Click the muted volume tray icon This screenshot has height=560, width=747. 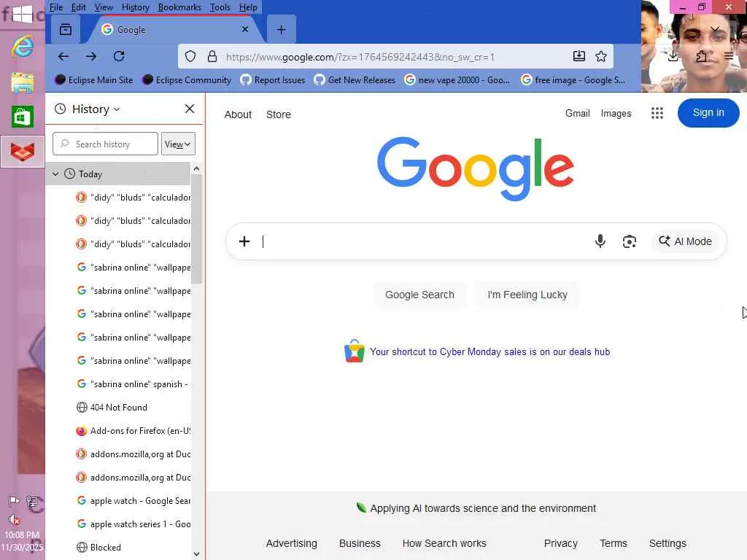15,519
